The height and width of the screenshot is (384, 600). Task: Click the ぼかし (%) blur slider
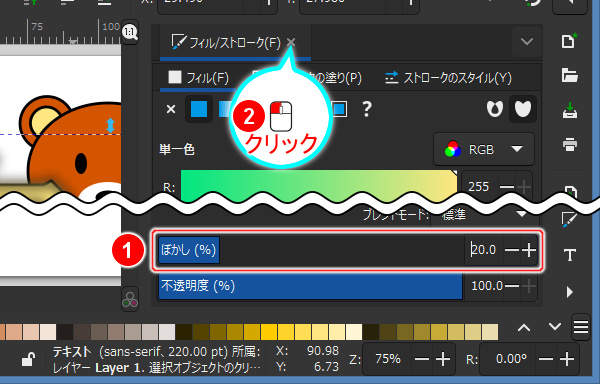pos(311,250)
